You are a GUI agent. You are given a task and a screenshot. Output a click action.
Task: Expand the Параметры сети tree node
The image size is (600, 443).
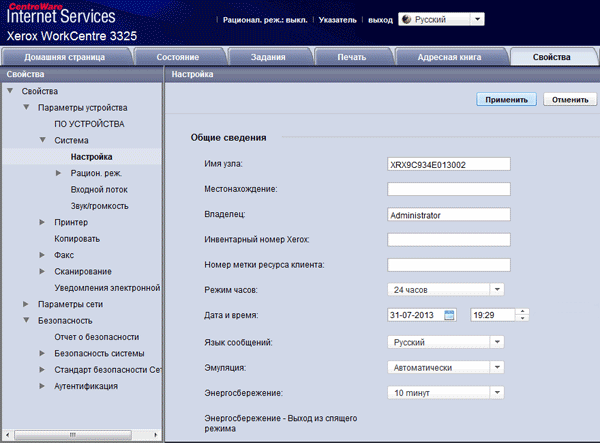click(x=26, y=304)
